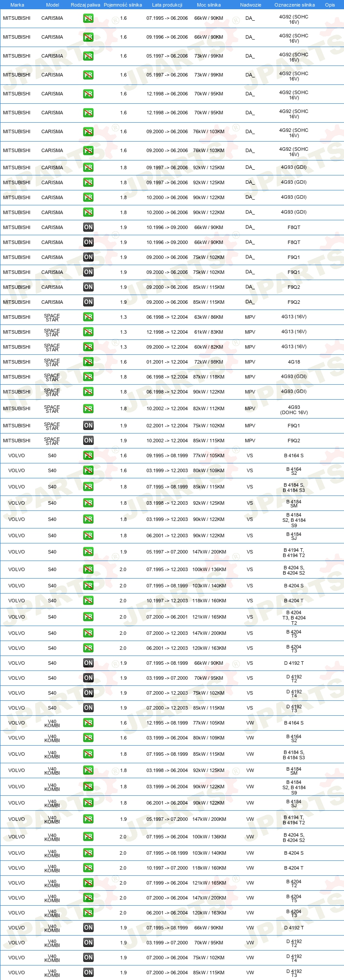This screenshot has width=344, height=980.
Task: Click the Opis column header
Action: coord(330,5)
